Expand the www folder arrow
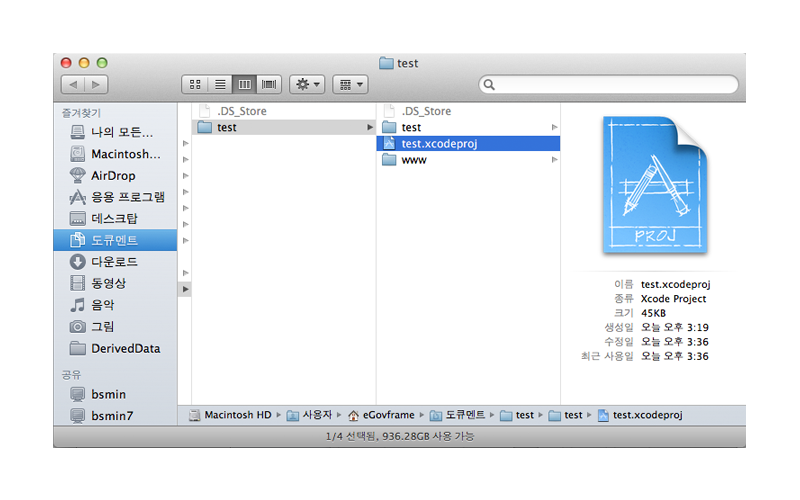The width and height of the screenshot is (800, 500). tap(554, 160)
